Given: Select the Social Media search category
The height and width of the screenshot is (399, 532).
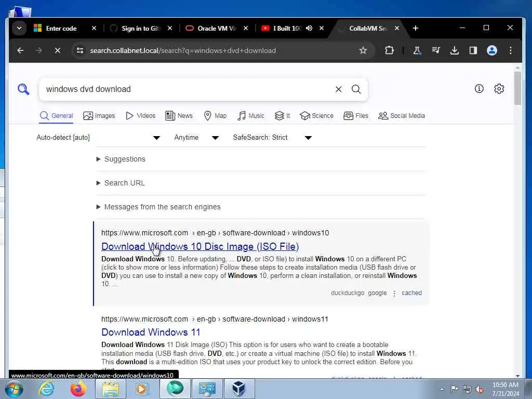Looking at the screenshot, I should pos(402,116).
